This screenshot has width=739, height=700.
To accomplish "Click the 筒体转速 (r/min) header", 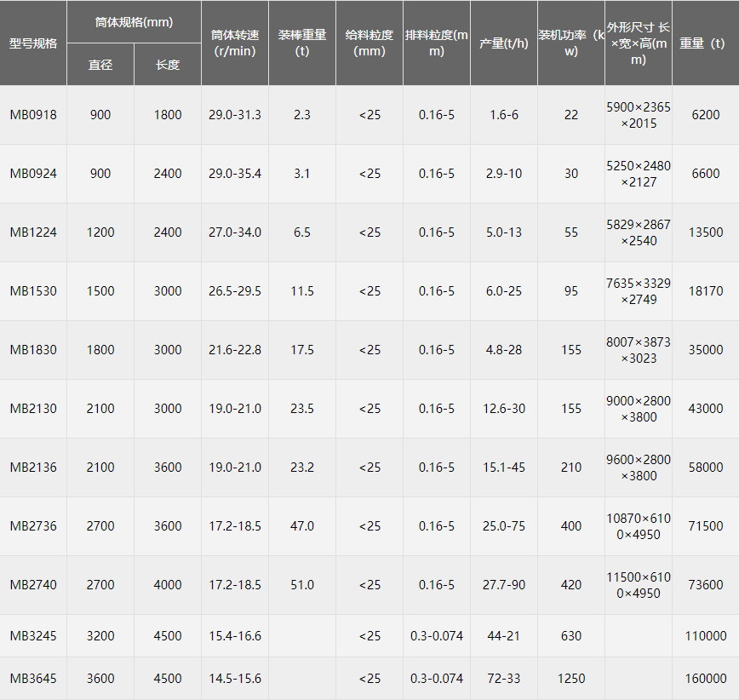I will click(235, 43).
